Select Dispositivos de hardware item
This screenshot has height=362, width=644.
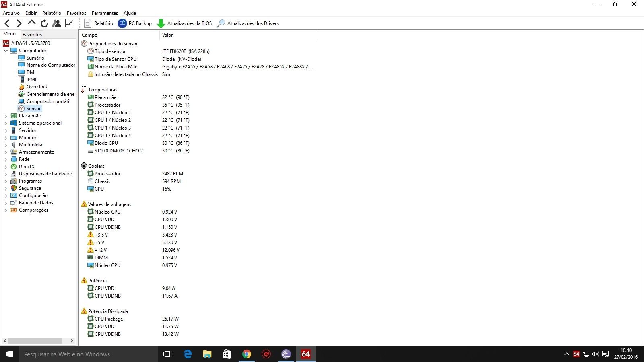41,174
